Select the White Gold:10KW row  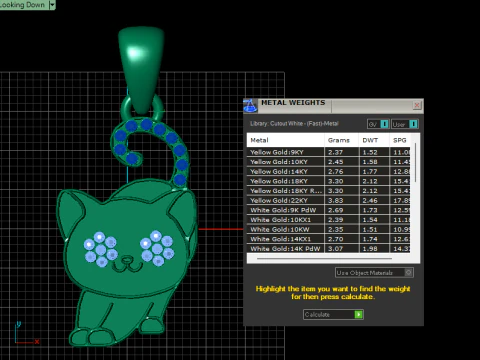click(x=328, y=230)
